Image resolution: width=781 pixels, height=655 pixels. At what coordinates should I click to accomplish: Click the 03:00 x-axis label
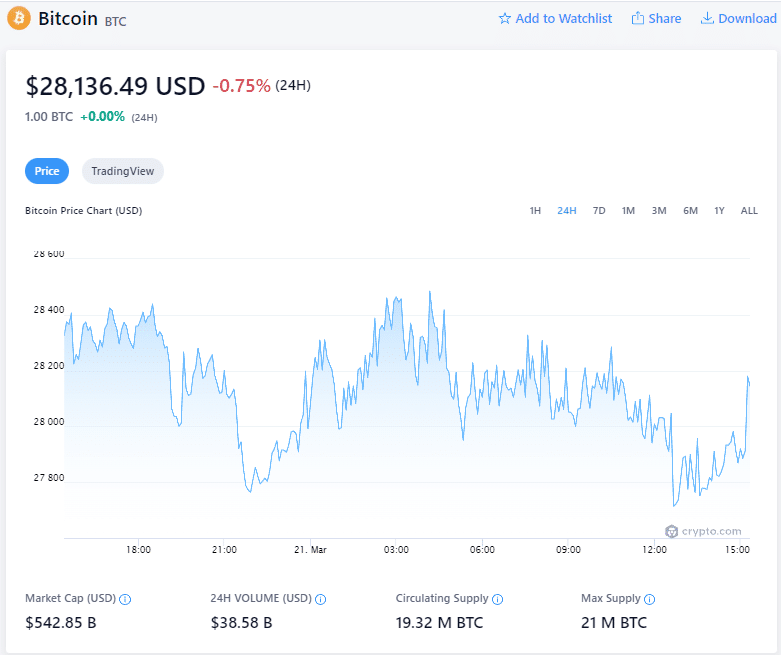coord(396,549)
